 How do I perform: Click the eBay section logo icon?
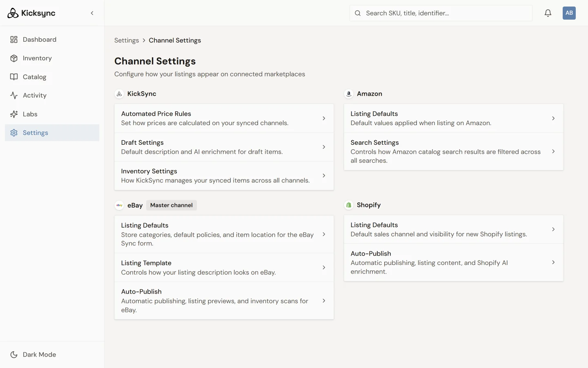[119, 205]
